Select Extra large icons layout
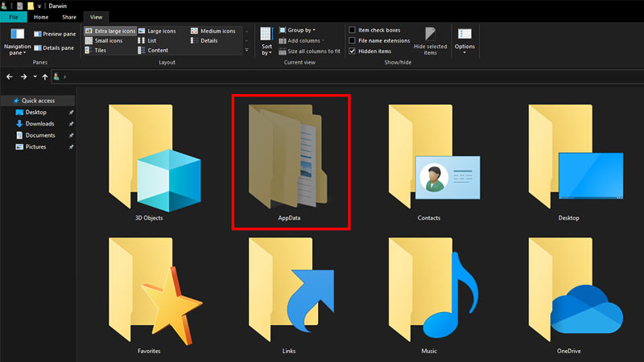Screen dimensions: 644x362 [x=110, y=31]
